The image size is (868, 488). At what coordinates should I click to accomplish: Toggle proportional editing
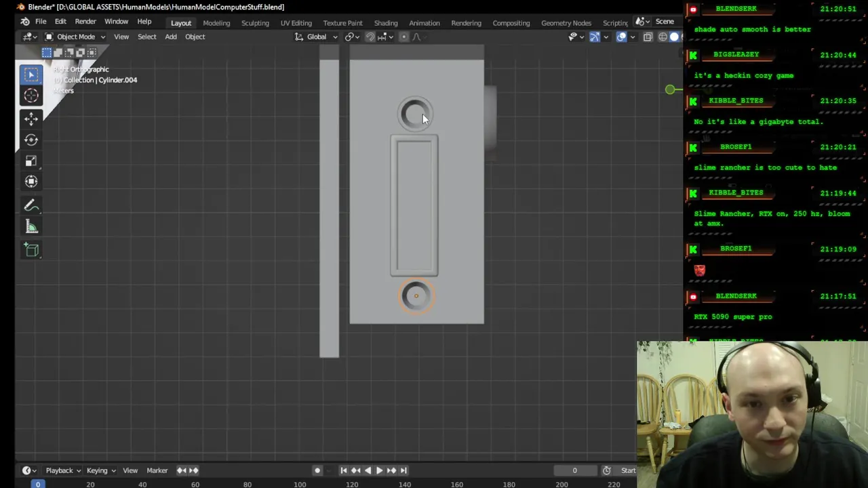pos(403,37)
